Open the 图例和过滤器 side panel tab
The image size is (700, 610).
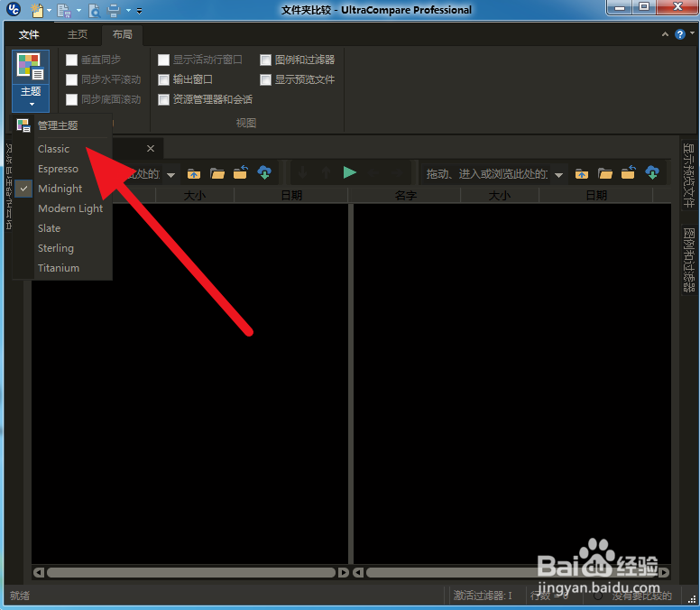click(x=689, y=260)
